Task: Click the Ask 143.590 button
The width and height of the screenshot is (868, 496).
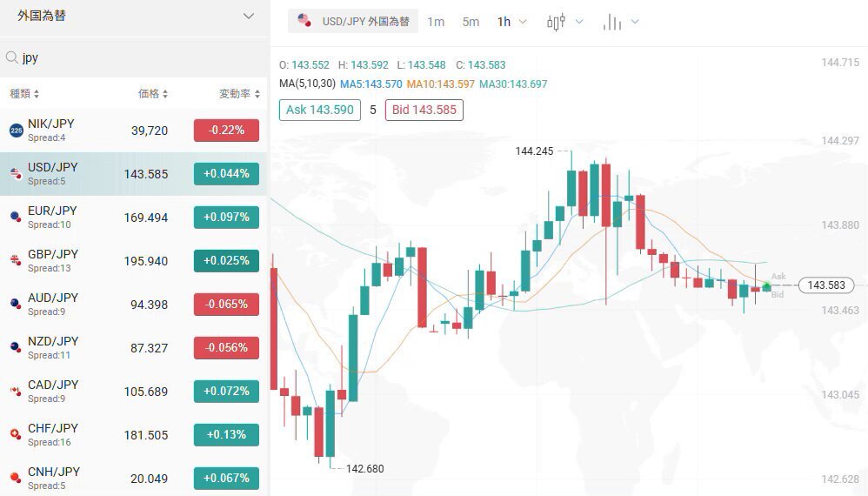Action: pyautogui.click(x=320, y=110)
